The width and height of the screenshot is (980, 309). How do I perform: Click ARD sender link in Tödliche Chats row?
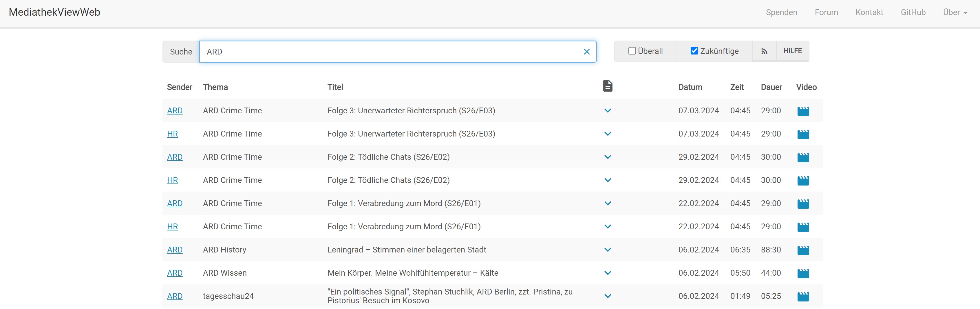pyautogui.click(x=175, y=157)
